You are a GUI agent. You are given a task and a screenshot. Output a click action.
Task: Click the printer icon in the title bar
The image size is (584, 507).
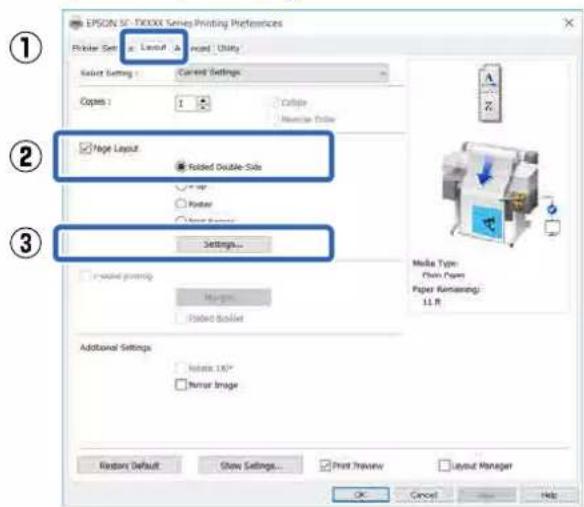point(76,23)
